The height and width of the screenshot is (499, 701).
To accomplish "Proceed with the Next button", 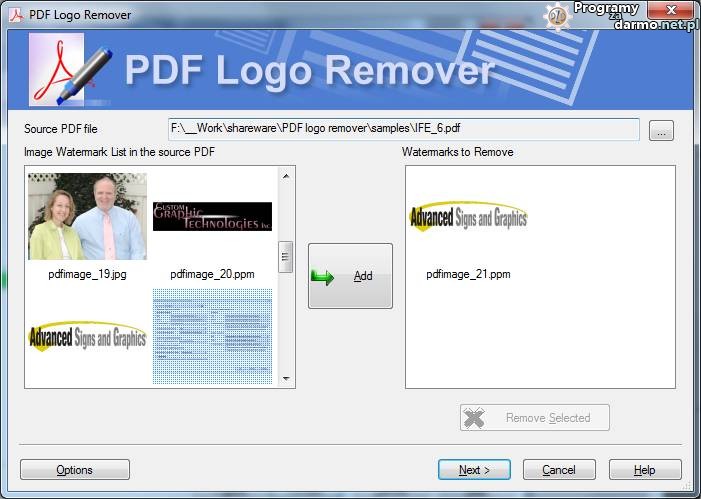I will (x=474, y=470).
